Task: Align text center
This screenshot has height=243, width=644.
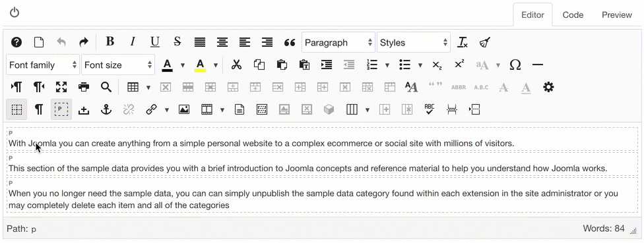Action: 222,42
